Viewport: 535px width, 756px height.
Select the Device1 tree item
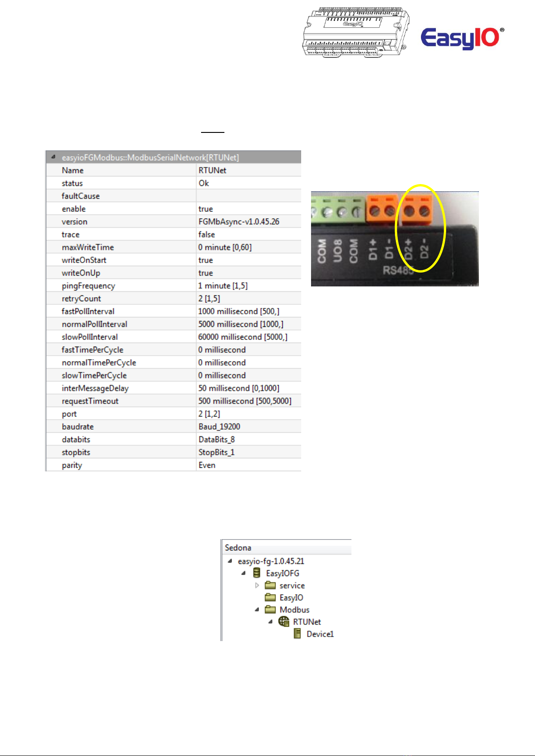320,634
